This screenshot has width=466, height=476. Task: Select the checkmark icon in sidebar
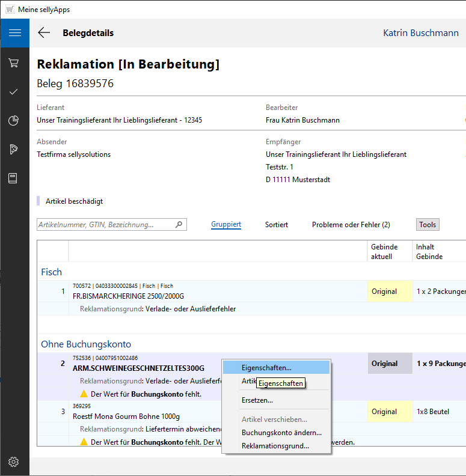[14, 91]
